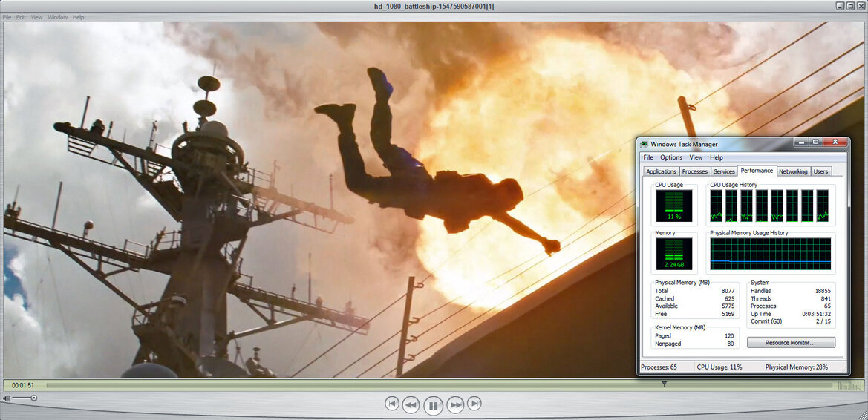
Task: Click the Physical Memory Usage History graph
Action: (x=771, y=254)
